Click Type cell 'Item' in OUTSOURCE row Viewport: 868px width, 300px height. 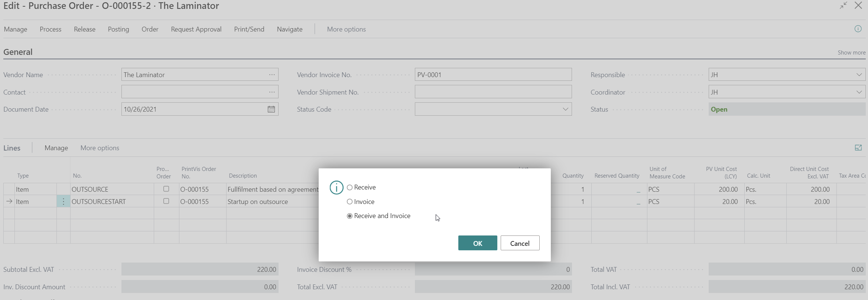(36, 189)
